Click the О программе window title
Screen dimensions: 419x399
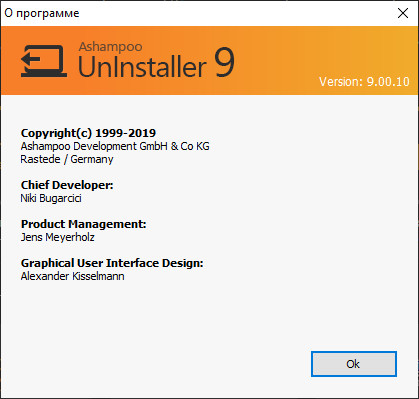42,13
